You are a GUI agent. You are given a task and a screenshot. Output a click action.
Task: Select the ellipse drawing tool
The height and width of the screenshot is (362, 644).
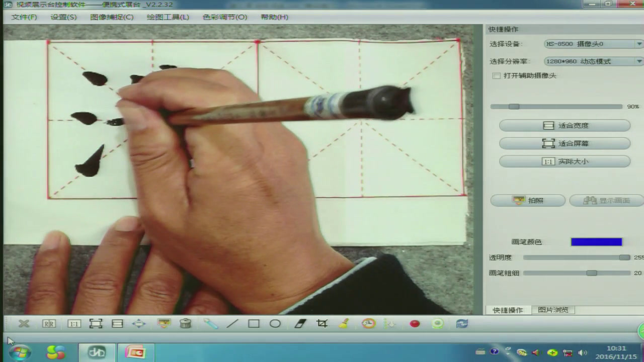click(x=275, y=324)
